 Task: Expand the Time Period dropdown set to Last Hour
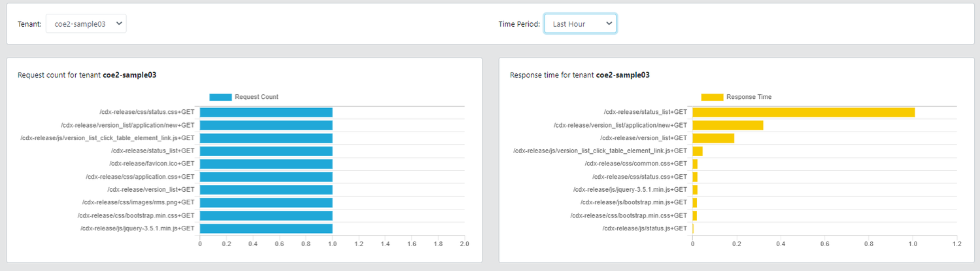tap(580, 24)
